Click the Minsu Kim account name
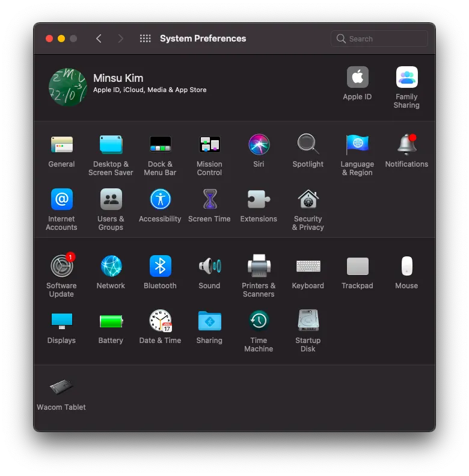 click(x=118, y=78)
